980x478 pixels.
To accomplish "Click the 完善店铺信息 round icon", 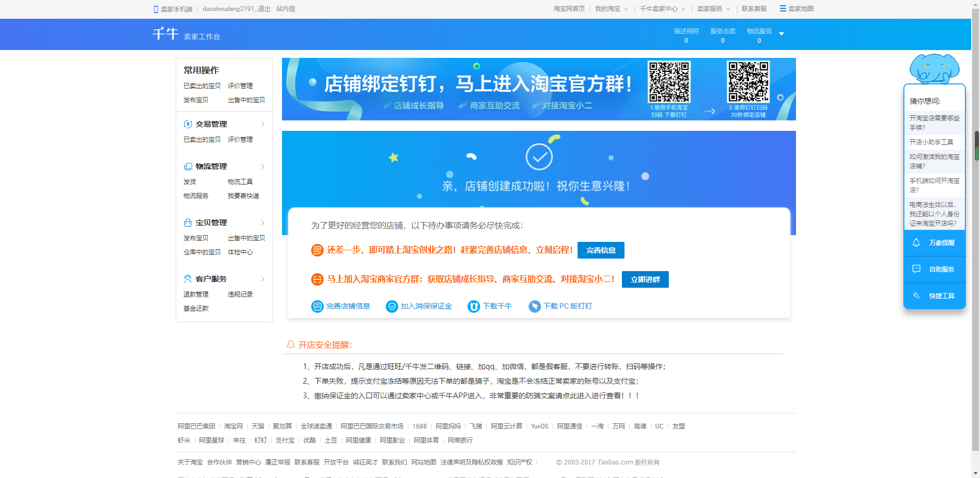I will click(x=317, y=307).
